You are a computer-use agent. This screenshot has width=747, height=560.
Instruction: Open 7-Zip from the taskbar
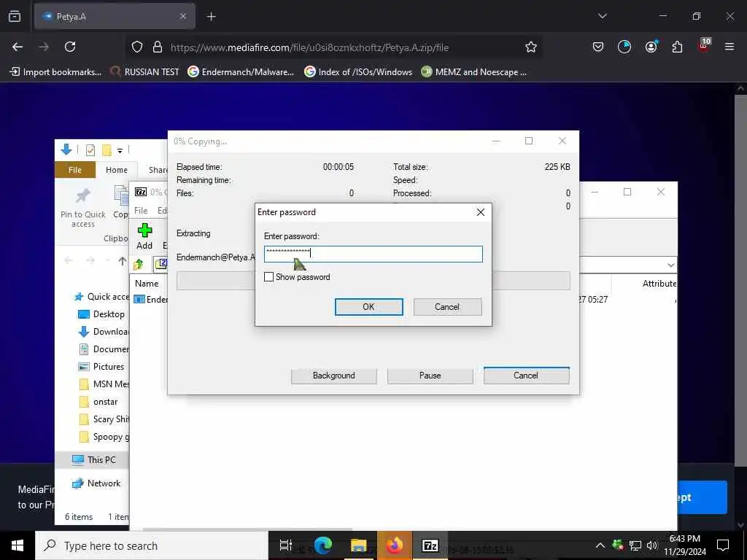[x=430, y=545]
